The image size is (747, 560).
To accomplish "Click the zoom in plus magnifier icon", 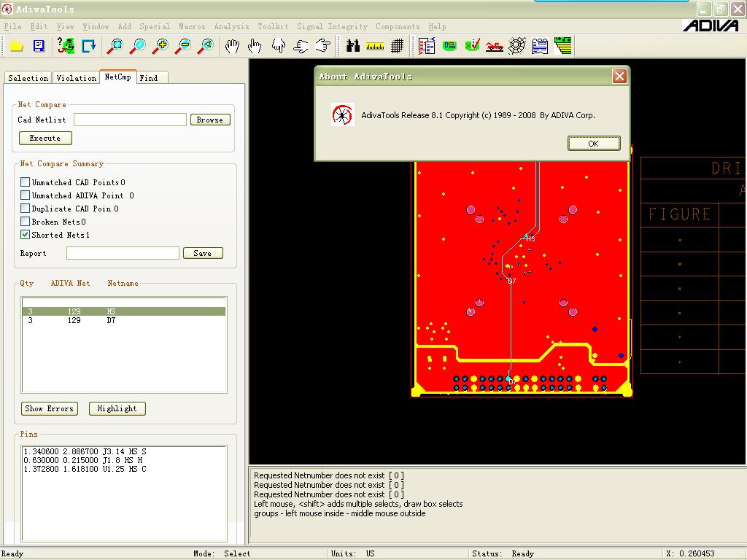I will pos(161,46).
